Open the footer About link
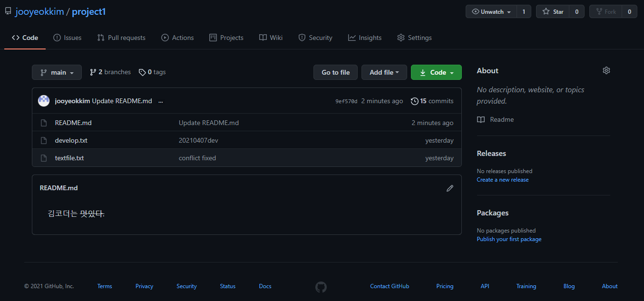Image resolution: width=644 pixels, height=301 pixels. (610, 286)
